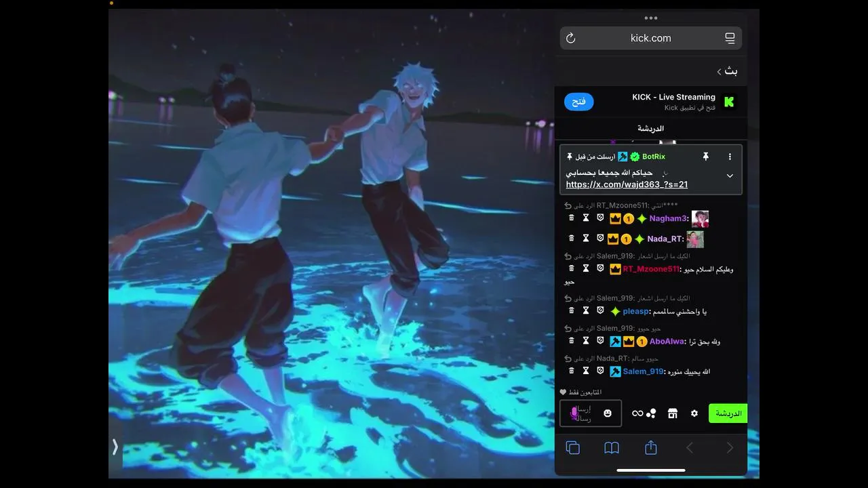Click the Nada_RT username
The image size is (868, 488).
pos(665,239)
